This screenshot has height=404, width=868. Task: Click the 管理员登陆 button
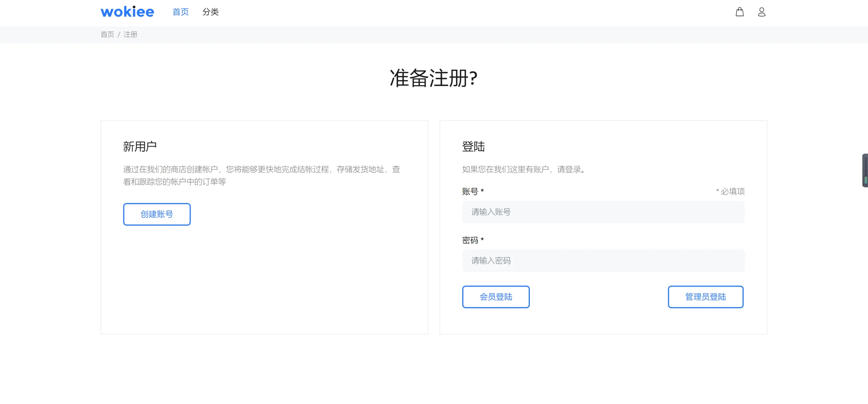(705, 297)
